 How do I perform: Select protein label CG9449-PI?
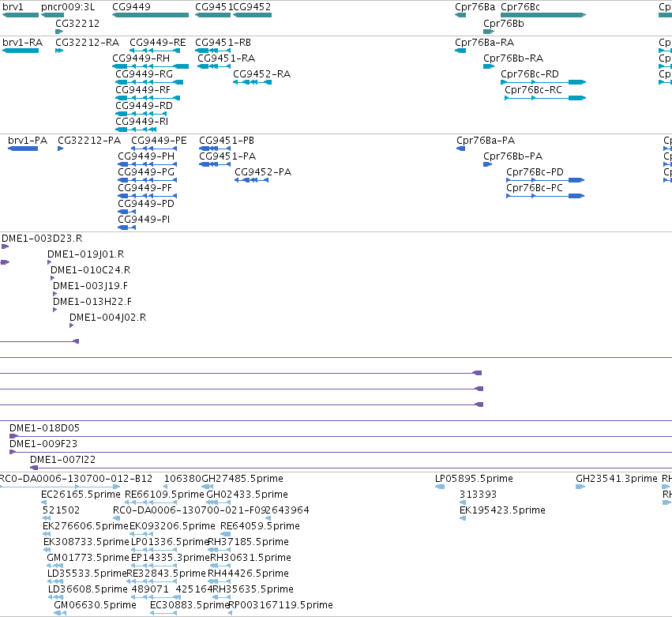click(144, 220)
